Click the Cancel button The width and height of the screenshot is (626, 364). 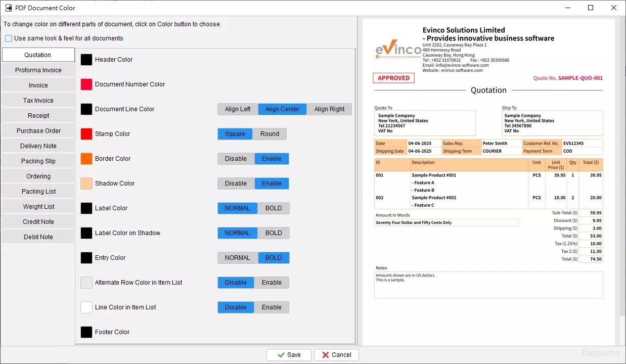pos(336,355)
